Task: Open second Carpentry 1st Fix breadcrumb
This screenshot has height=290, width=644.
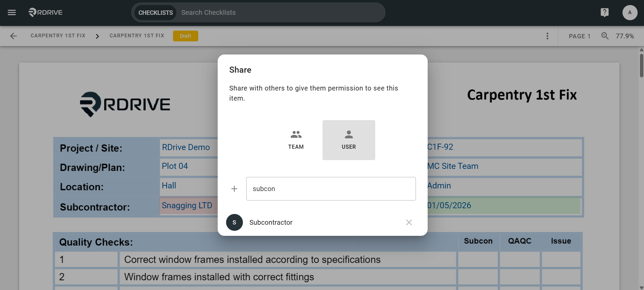Action: coord(137,36)
